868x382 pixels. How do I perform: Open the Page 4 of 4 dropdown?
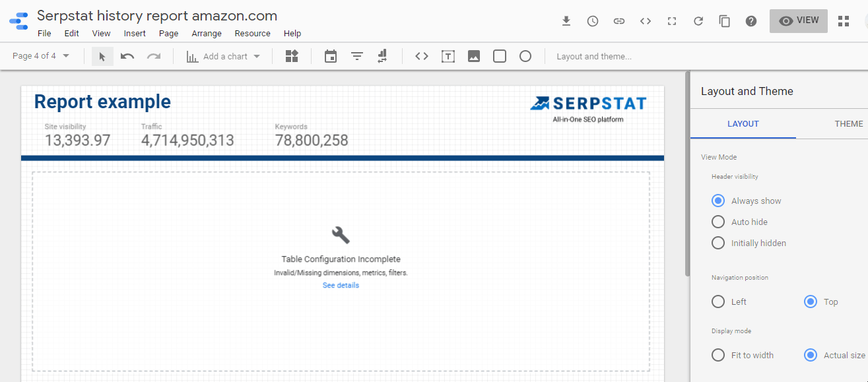[41, 56]
